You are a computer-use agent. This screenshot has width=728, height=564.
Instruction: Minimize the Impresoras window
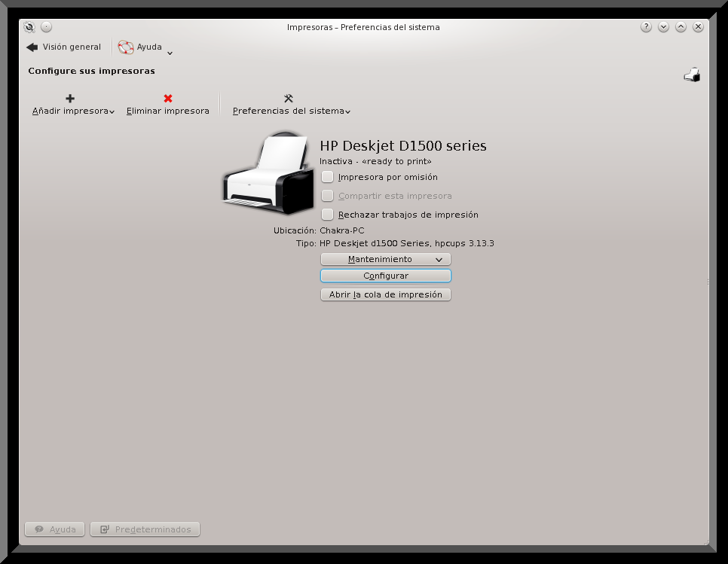tap(663, 27)
